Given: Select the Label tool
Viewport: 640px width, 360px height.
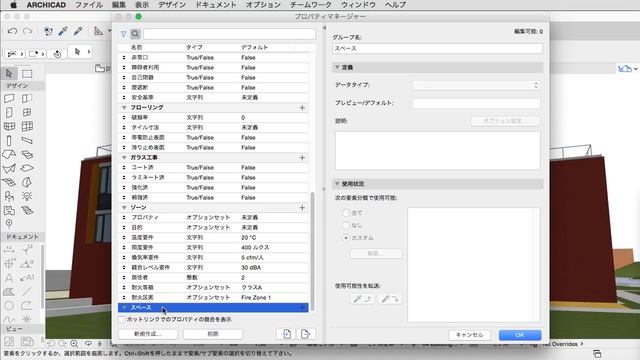Looking at the screenshot, I should coord(27,278).
